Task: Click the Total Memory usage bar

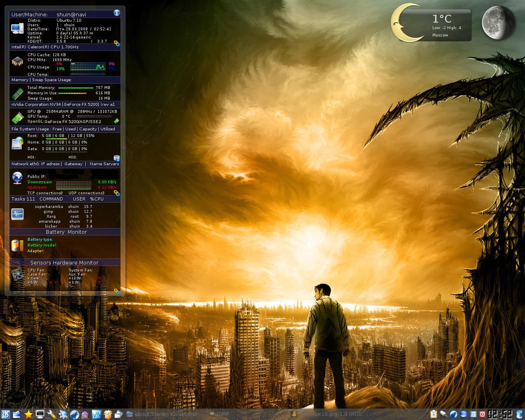Action: pyautogui.click(x=75, y=88)
